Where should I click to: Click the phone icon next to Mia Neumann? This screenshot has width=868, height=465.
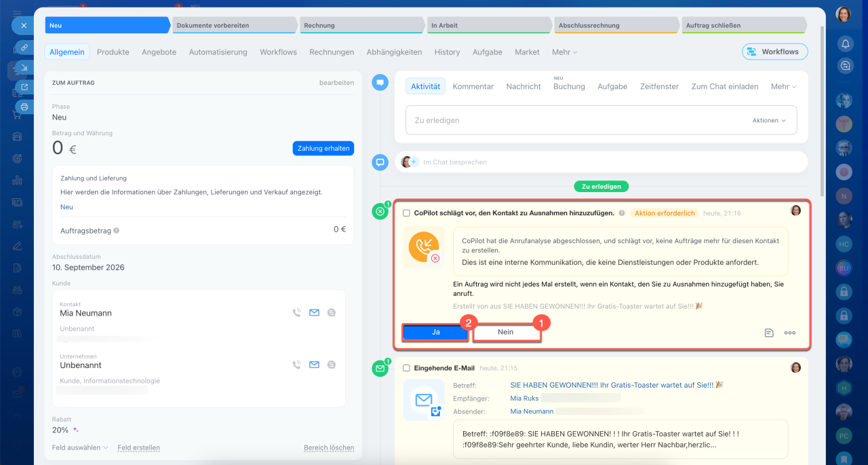(x=296, y=313)
